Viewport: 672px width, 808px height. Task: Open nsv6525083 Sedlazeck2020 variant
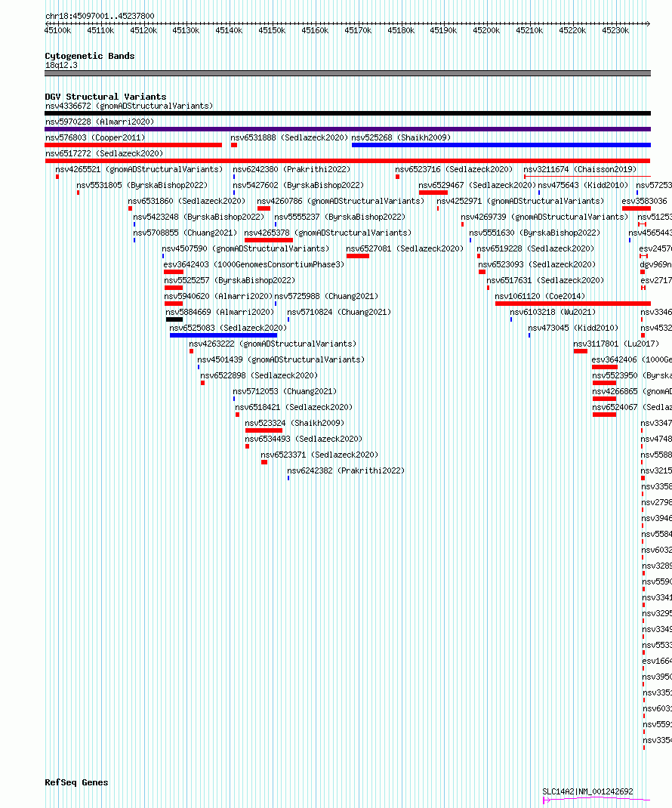tap(228, 328)
